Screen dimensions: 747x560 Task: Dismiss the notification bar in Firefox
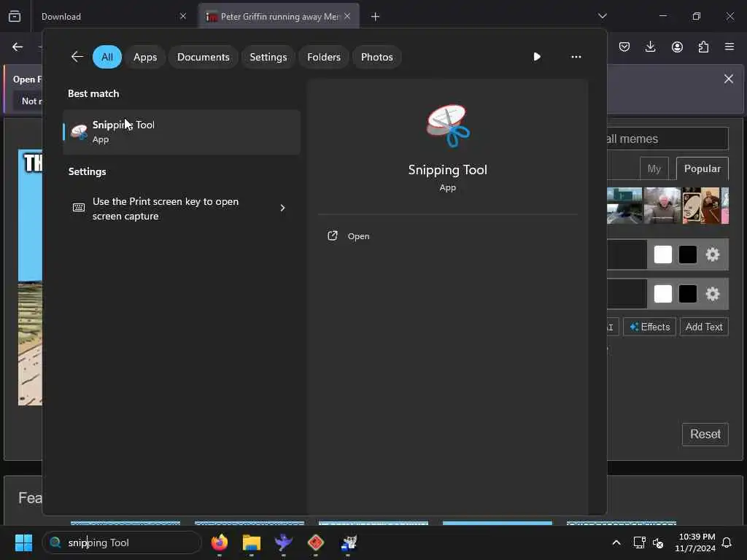[x=729, y=79]
